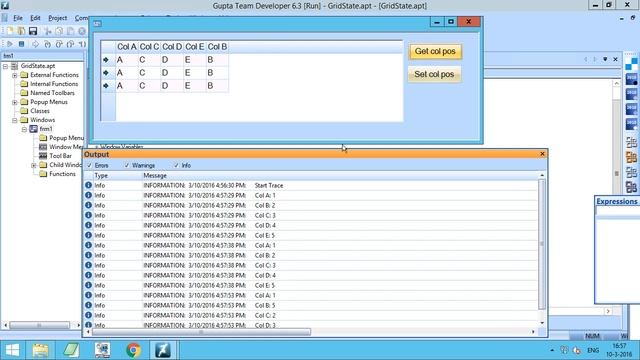The height and width of the screenshot is (360, 640).
Task: Click the "Start Trace" output message
Action: click(x=269, y=185)
